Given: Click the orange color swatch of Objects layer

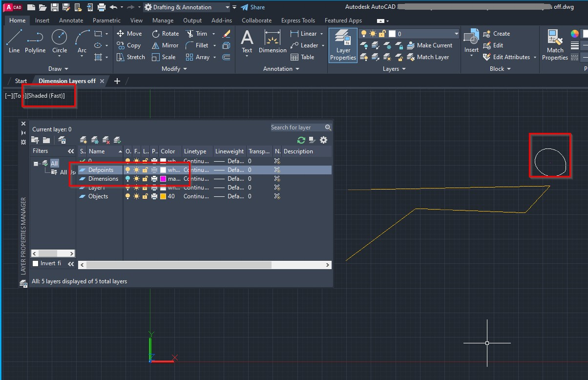Looking at the screenshot, I should (x=163, y=196).
